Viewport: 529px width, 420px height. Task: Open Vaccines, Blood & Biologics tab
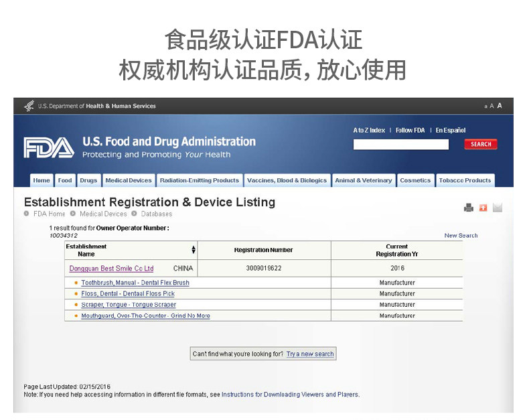(x=287, y=180)
